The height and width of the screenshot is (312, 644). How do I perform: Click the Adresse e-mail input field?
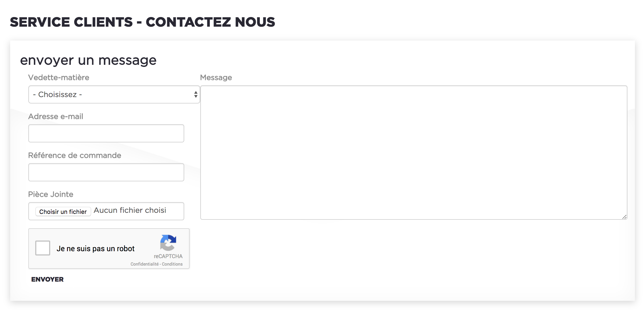pos(106,133)
